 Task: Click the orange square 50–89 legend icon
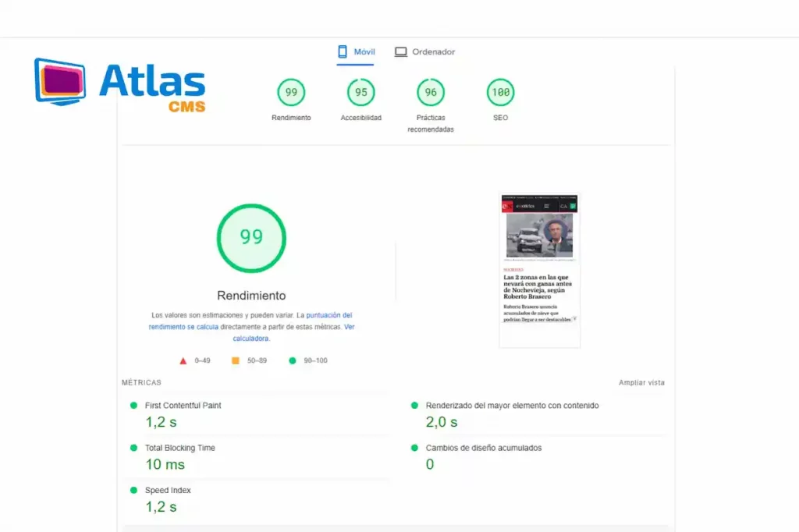click(x=235, y=361)
